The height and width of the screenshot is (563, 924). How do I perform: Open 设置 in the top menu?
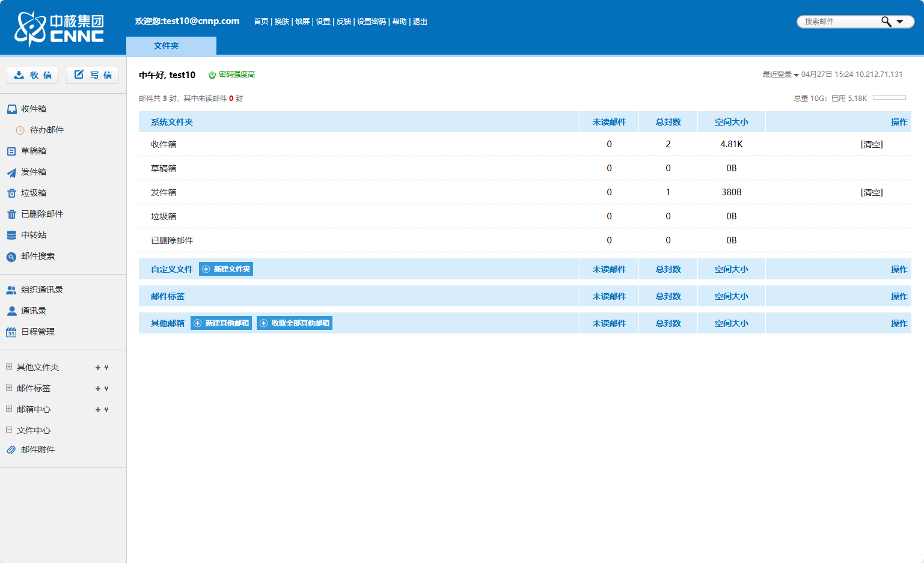pos(323,22)
